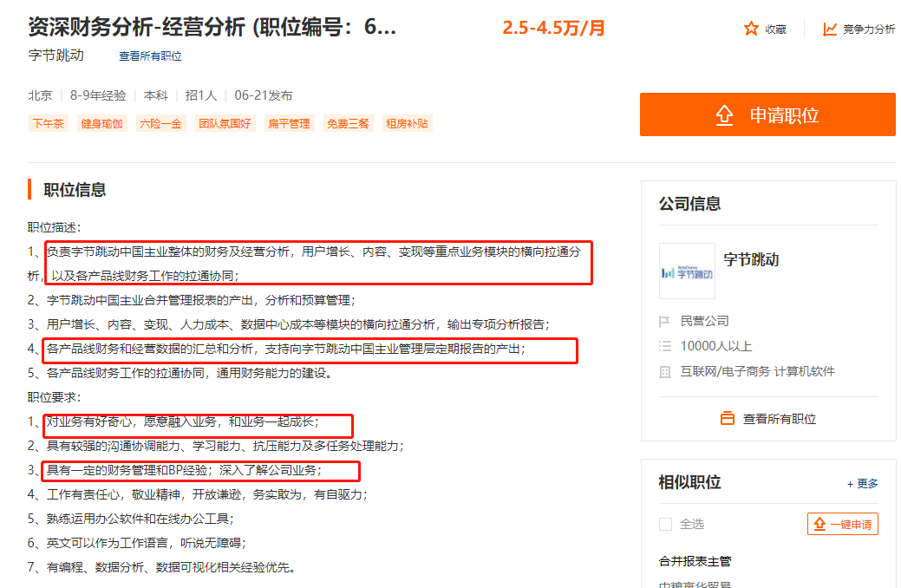Click the 字节跳动 name in company info
Viewport: 901px width, 588px height.
(751, 260)
